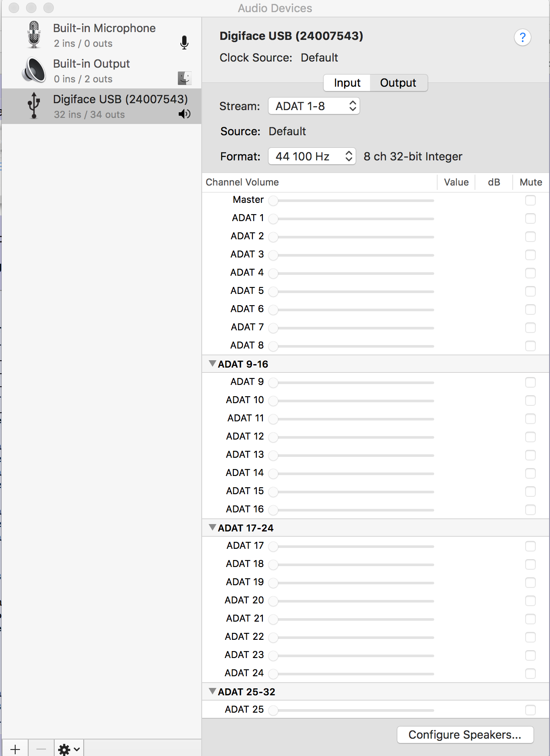Select the Built-in Output device row
The height and width of the screenshot is (756, 550).
tap(101, 71)
